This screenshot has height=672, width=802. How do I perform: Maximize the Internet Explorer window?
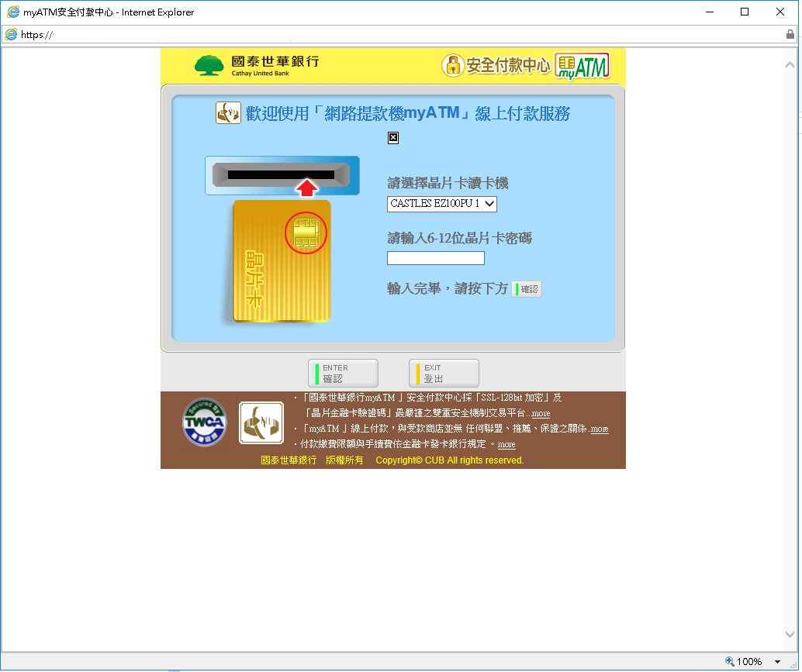pos(745,12)
